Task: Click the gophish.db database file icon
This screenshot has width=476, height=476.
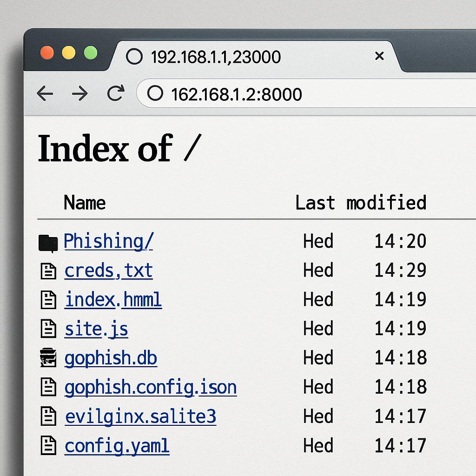Action: (x=48, y=357)
